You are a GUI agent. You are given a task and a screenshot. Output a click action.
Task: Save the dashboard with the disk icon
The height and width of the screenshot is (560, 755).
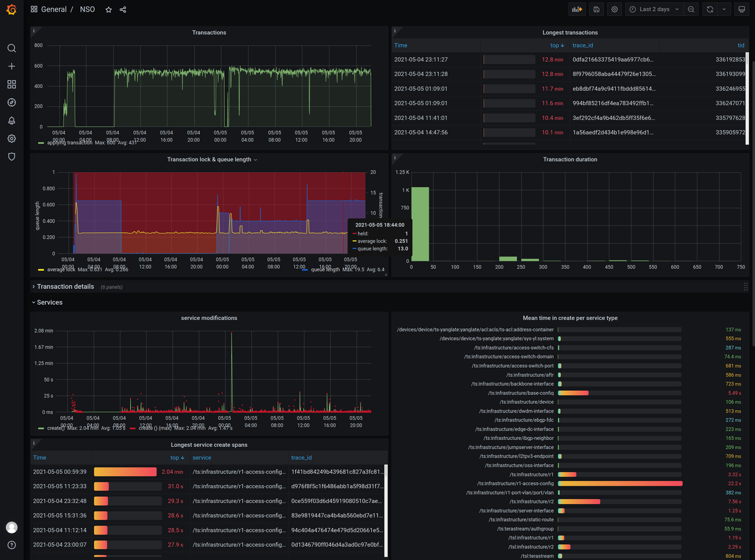coord(596,9)
